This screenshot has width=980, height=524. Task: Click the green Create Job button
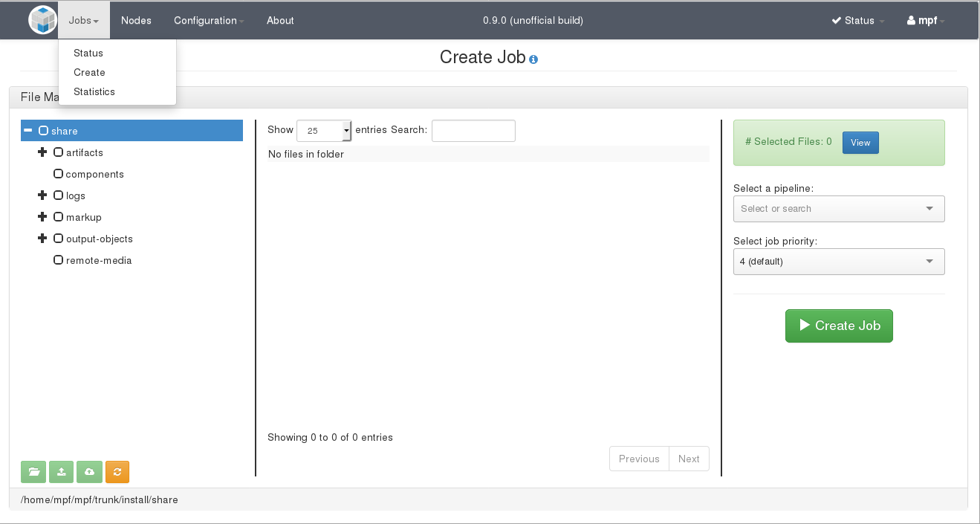pos(839,326)
